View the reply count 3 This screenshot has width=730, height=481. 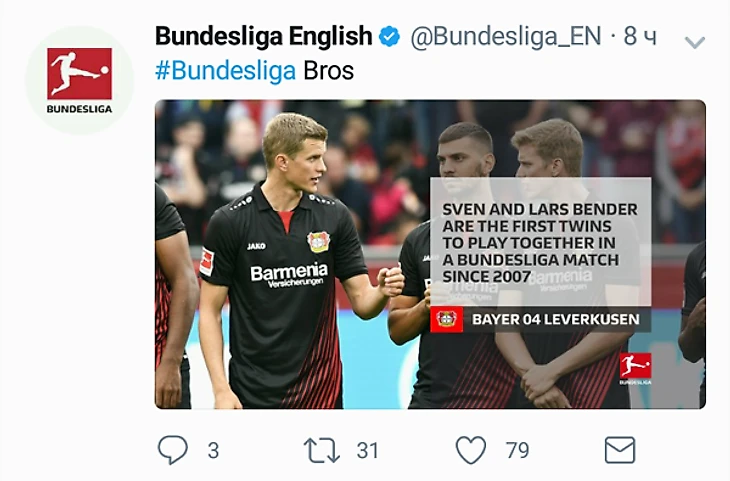[x=213, y=450]
